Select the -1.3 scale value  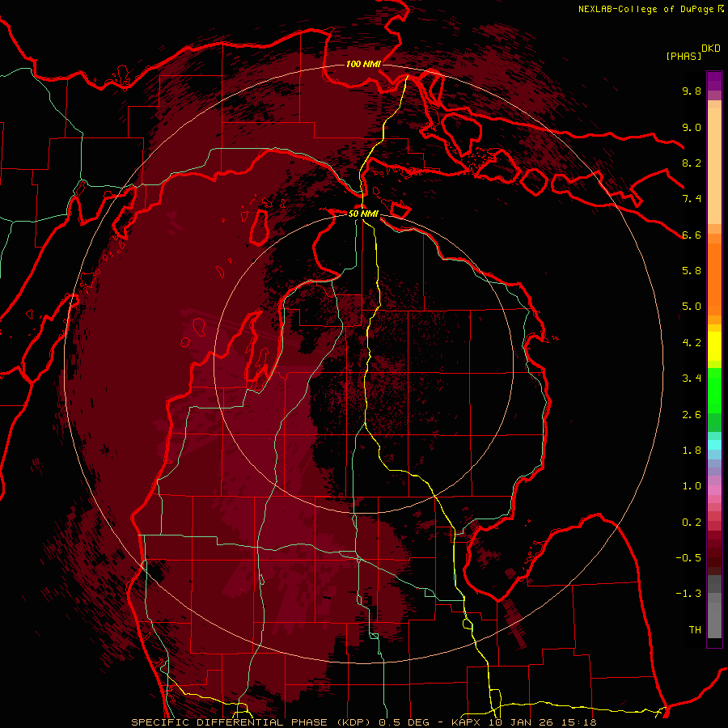coord(688,594)
